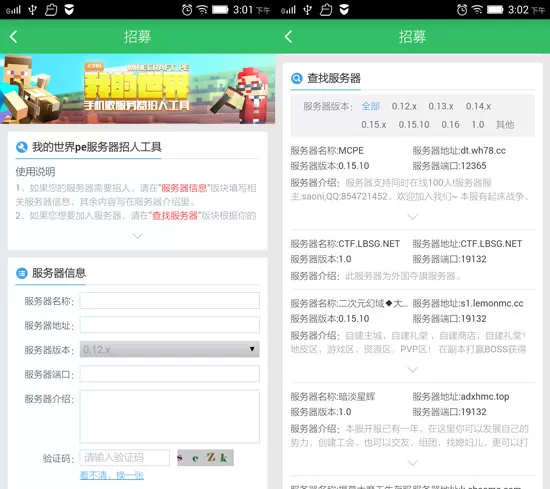550x489 pixels.
Task: Select the 0.13.x version filter
Action: [441, 106]
